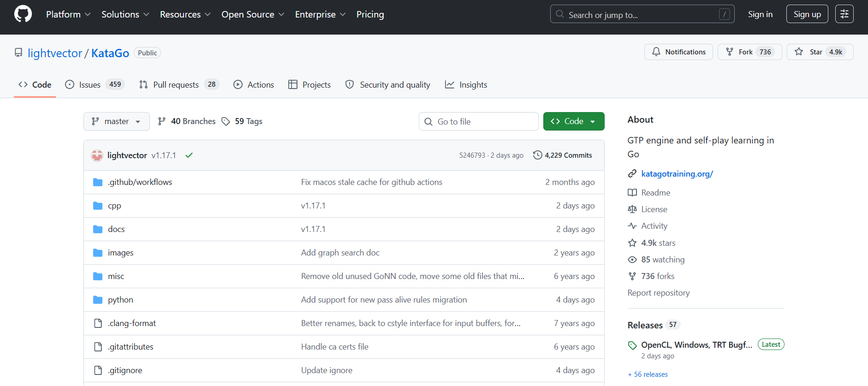Viewport: 868px width, 386px height.
Task: Click the Search or jump to field
Action: [x=642, y=14]
